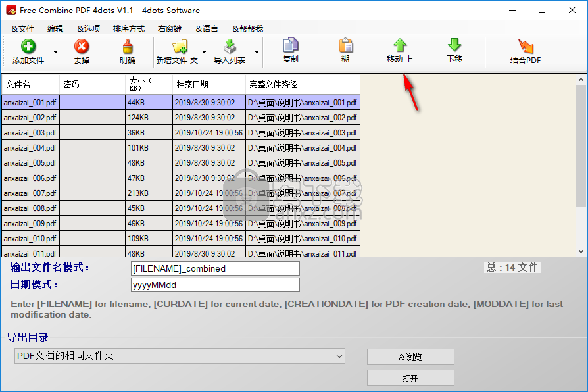The image size is (588, 392).
Task: Click the 移动上 (move up) arrow icon
Action: [x=400, y=45]
